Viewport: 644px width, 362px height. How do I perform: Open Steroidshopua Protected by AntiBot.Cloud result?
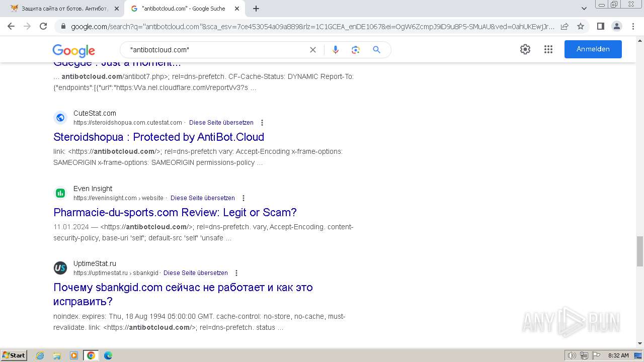[158, 137]
